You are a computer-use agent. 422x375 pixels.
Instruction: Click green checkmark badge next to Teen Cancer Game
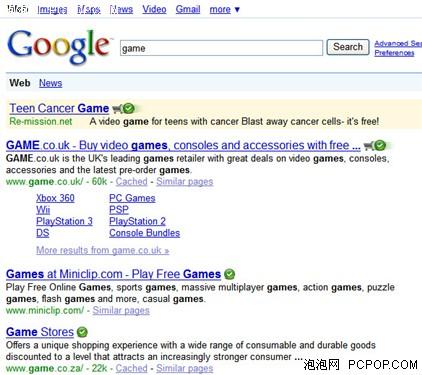[x=128, y=108]
